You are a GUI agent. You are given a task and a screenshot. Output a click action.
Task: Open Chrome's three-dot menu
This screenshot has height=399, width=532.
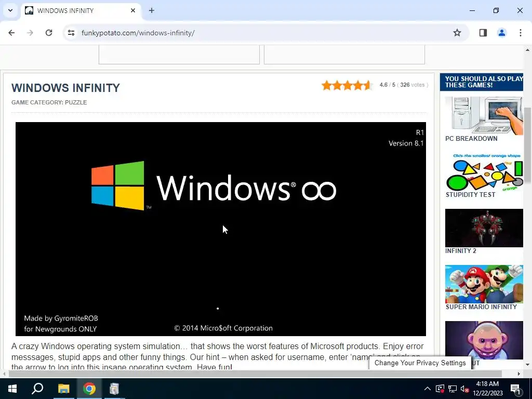tap(520, 33)
